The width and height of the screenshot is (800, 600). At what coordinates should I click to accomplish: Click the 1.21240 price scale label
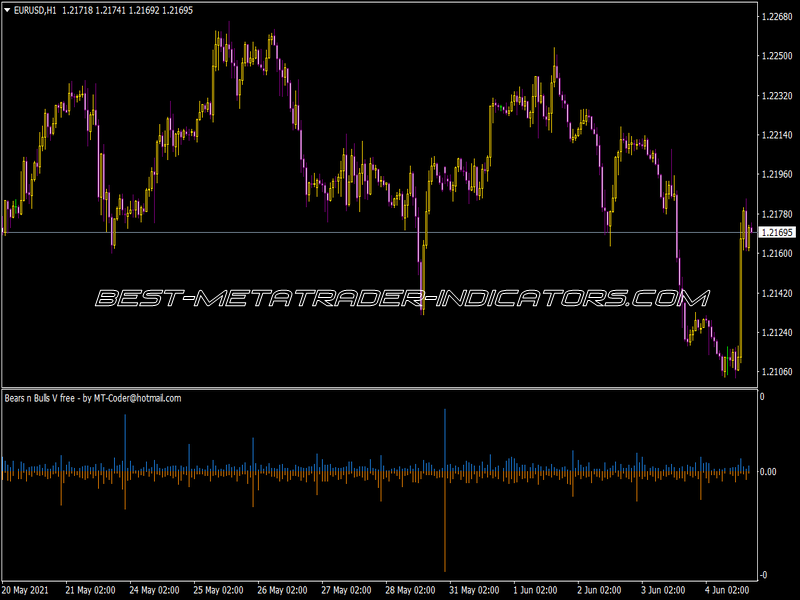[x=777, y=333]
